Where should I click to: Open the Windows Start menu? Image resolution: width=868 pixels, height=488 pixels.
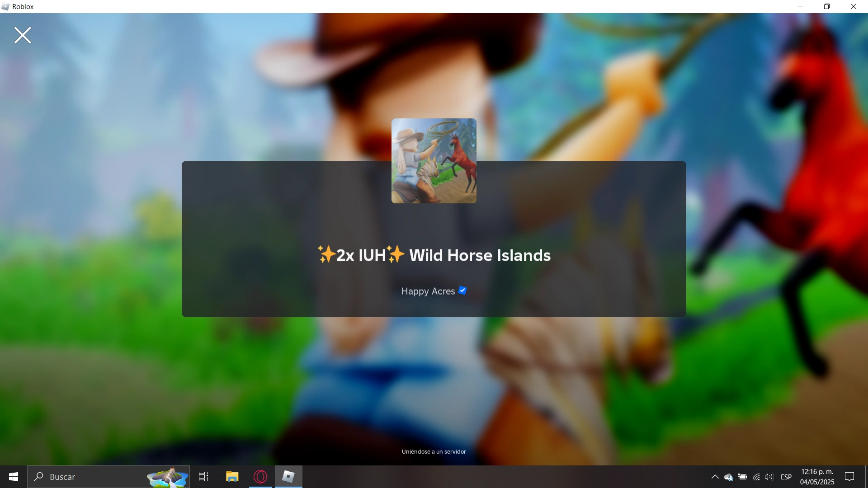point(14,477)
